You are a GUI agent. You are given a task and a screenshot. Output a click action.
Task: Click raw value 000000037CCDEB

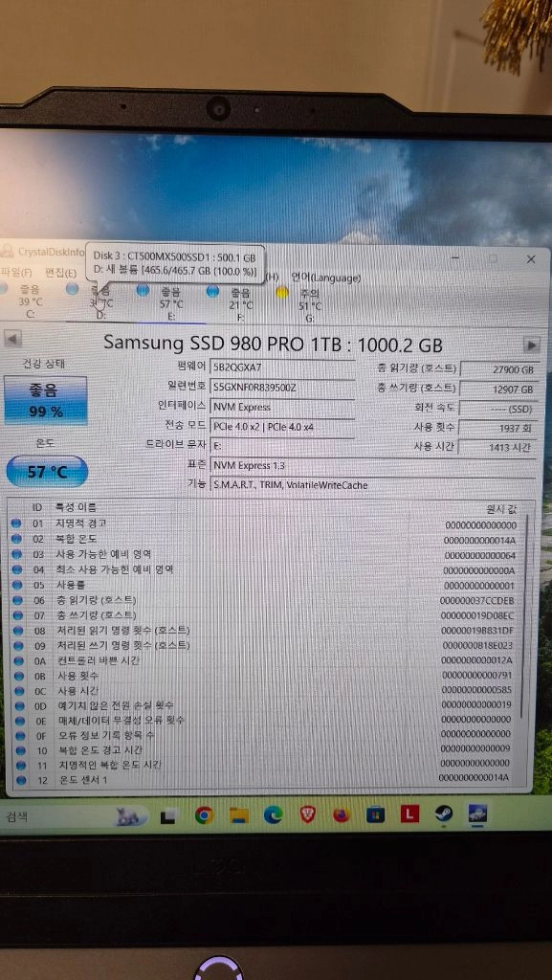(477, 601)
